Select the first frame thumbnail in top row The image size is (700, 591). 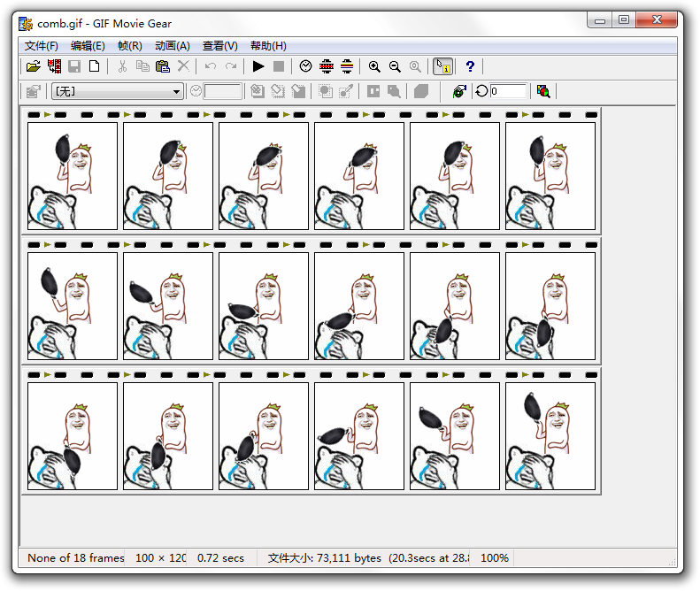tap(73, 176)
